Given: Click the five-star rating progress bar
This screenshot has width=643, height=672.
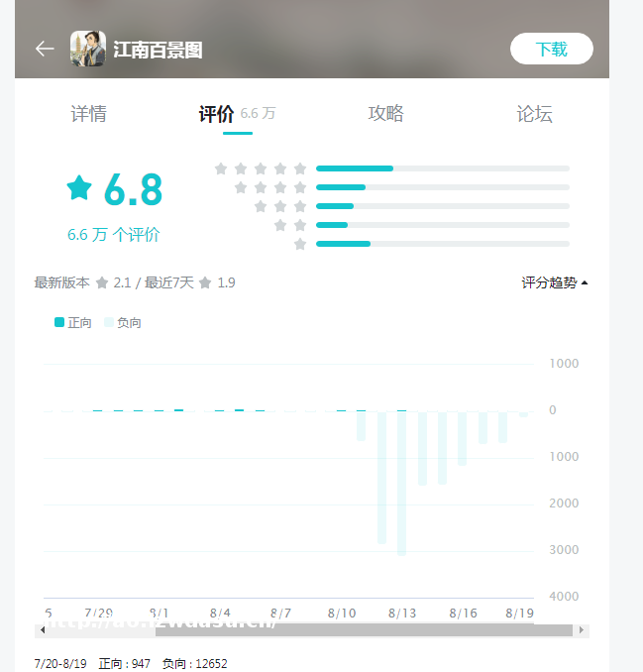Looking at the screenshot, I should point(442,168).
